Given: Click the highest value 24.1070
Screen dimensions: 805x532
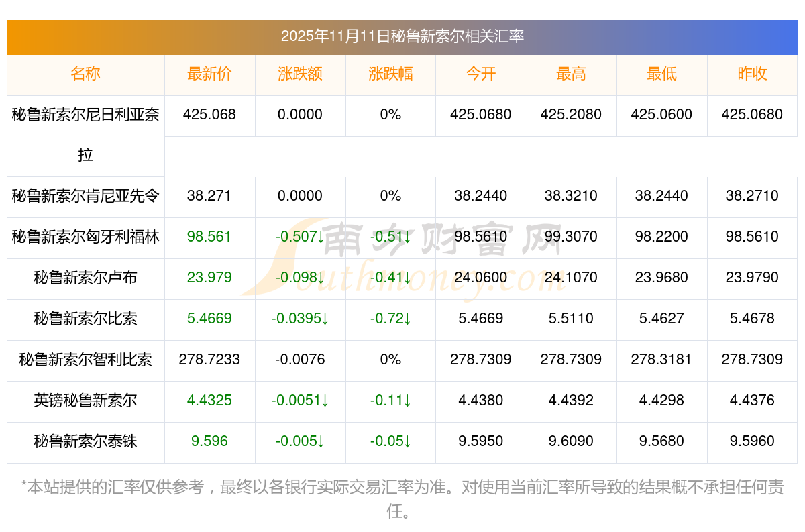Looking at the screenshot, I should point(571,278).
